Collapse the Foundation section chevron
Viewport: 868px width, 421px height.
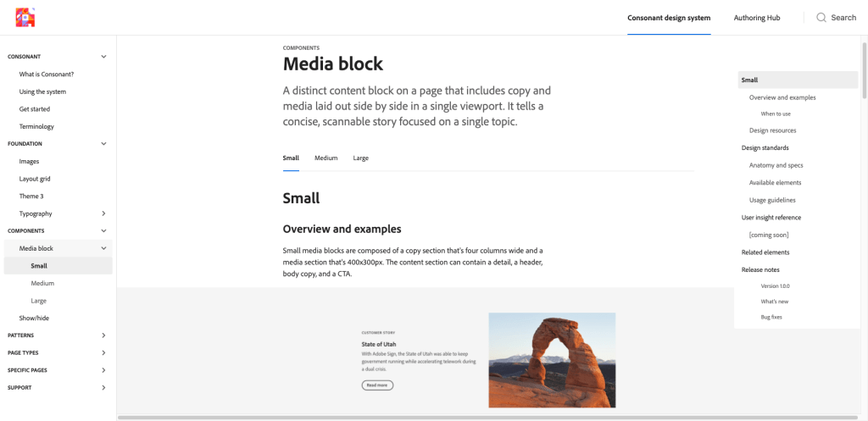103,144
